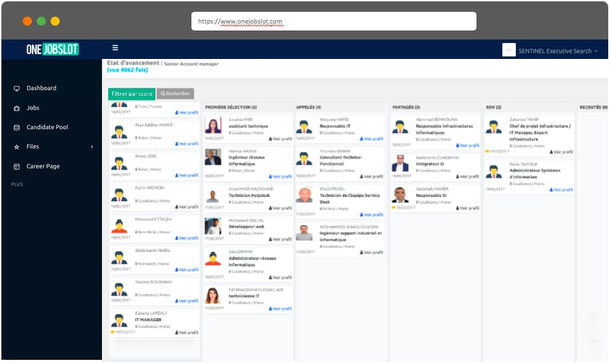Click the female avatar on Administrateur réseaux informatique card
Image resolution: width=611 pixels, height=364 pixels.
[213, 259]
